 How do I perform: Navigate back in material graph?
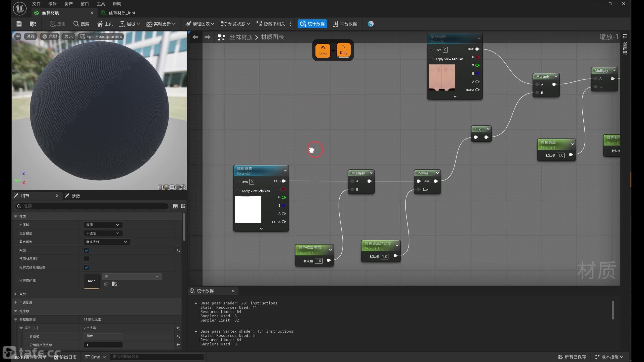195,37
